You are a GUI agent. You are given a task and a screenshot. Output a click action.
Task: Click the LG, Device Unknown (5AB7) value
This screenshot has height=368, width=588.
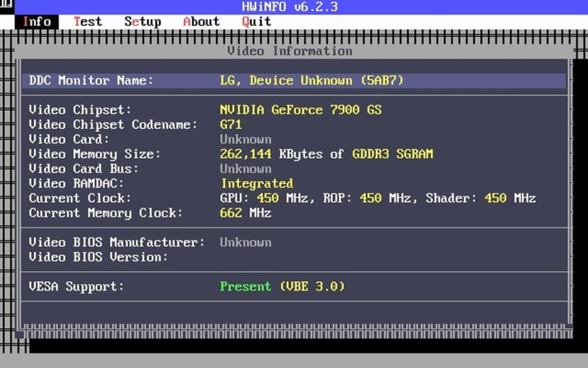(312, 80)
